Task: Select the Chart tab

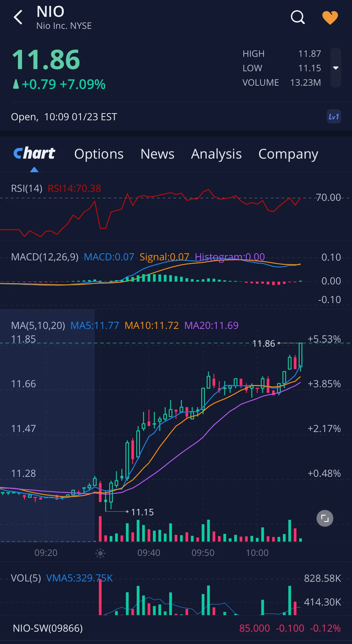Action: [34, 154]
